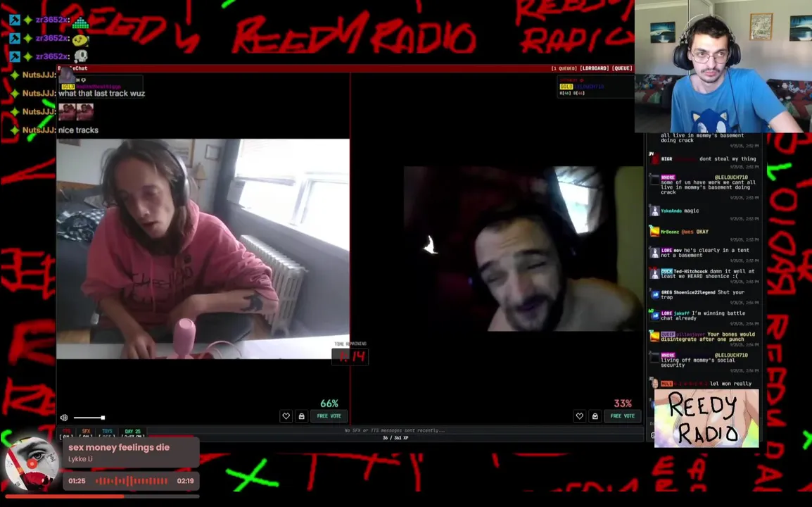The image size is (812, 507).
Task: Click the No SFX or TTS messages status text
Action: click(x=395, y=430)
